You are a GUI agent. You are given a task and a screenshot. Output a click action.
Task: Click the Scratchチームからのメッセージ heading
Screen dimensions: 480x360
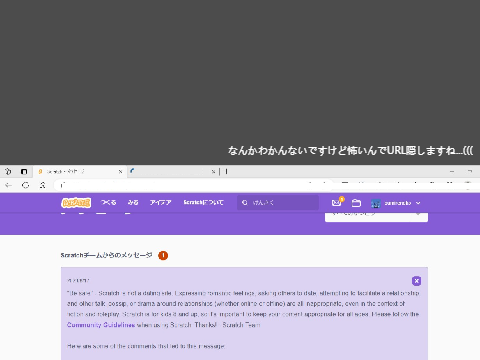[x=106, y=255]
